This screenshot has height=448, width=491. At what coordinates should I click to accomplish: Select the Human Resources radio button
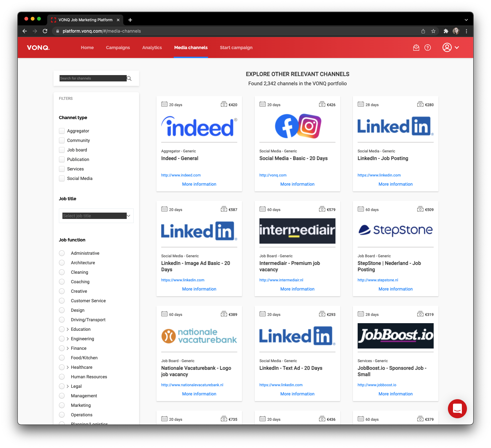click(62, 377)
